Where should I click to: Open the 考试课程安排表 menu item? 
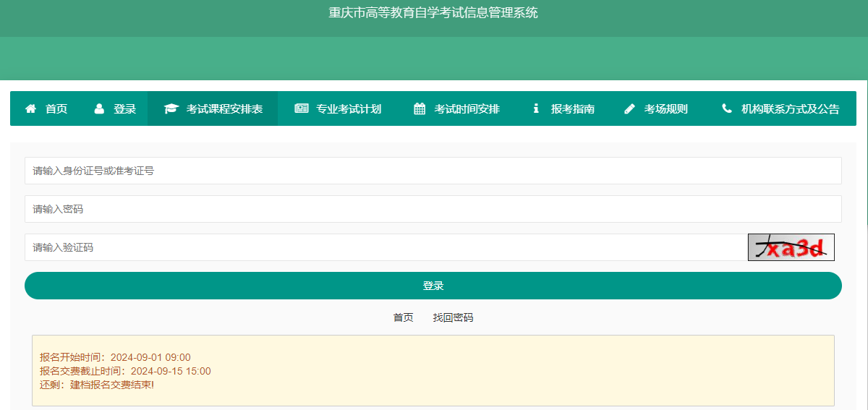[x=224, y=109]
